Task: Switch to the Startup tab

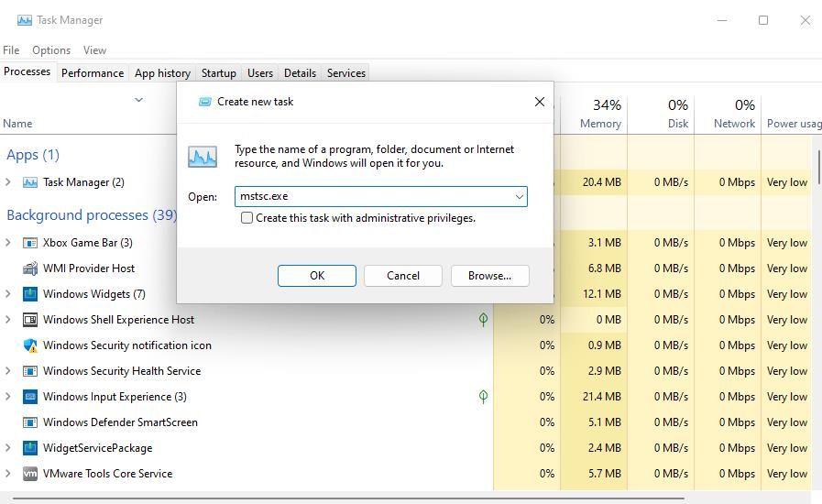Action: coord(218,73)
